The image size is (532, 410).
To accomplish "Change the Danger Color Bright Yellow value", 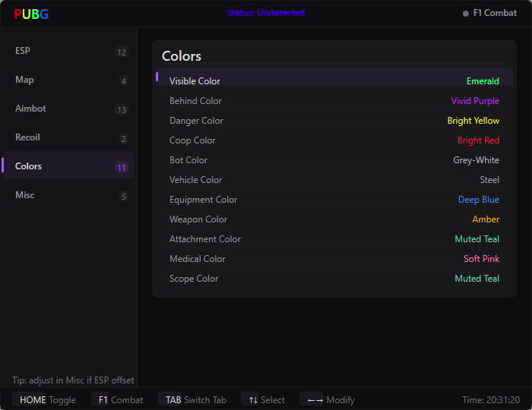I will point(473,121).
